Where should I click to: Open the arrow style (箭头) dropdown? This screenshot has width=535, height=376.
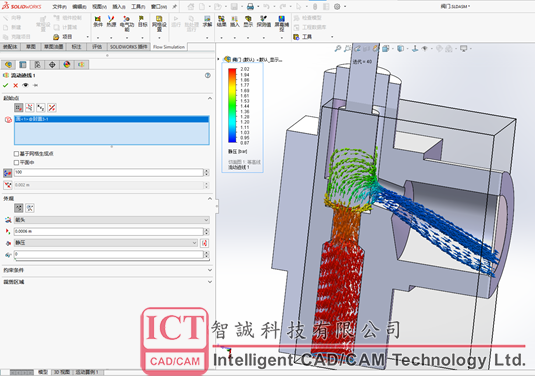pos(112,220)
